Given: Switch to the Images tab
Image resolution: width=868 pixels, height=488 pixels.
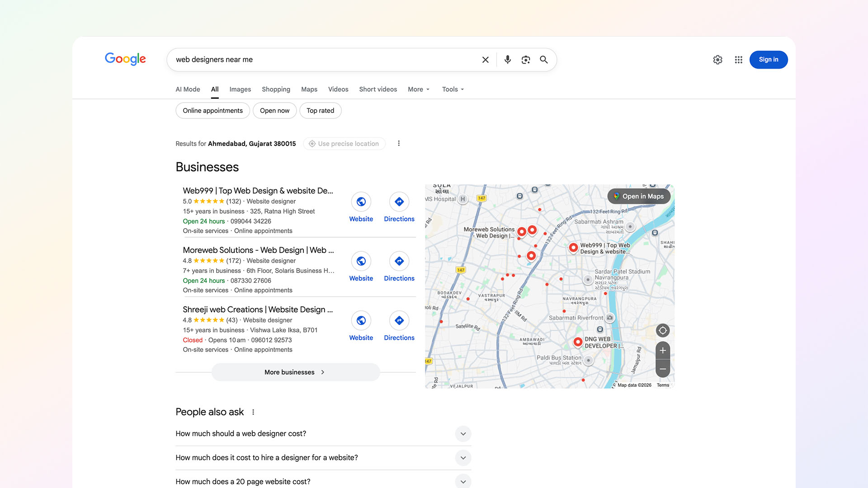Looking at the screenshot, I should (240, 89).
